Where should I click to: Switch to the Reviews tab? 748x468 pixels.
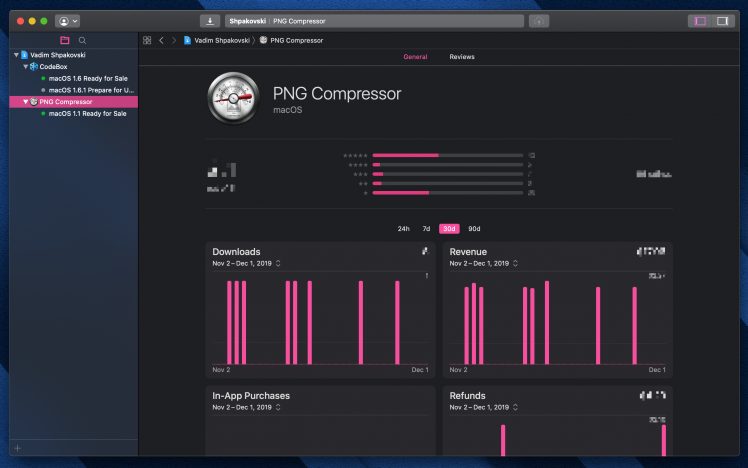tap(462, 57)
